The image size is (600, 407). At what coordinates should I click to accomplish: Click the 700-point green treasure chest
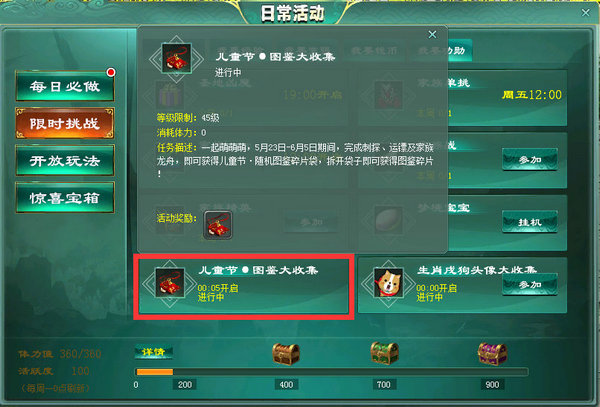tap(384, 353)
